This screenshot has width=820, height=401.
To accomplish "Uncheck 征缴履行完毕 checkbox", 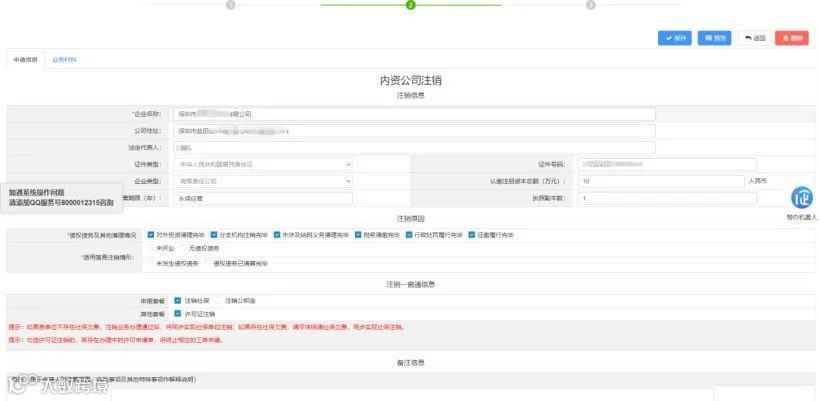I will (472, 235).
